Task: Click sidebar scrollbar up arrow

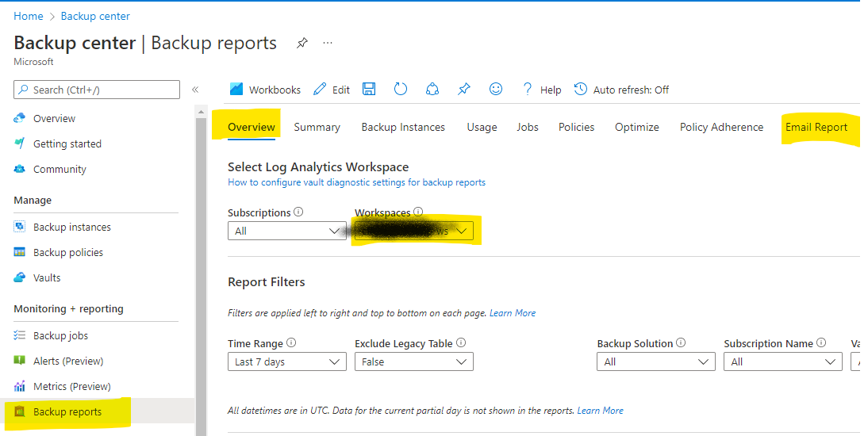Action: (201, 112)
